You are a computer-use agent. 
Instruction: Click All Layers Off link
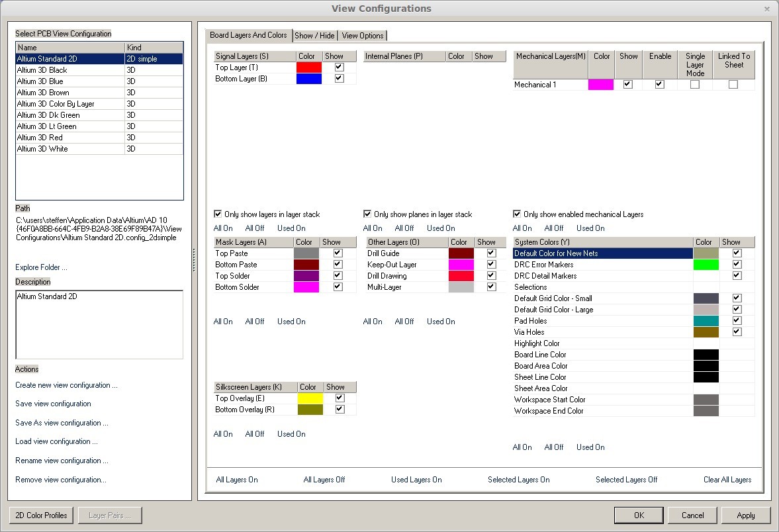point(324,479)
